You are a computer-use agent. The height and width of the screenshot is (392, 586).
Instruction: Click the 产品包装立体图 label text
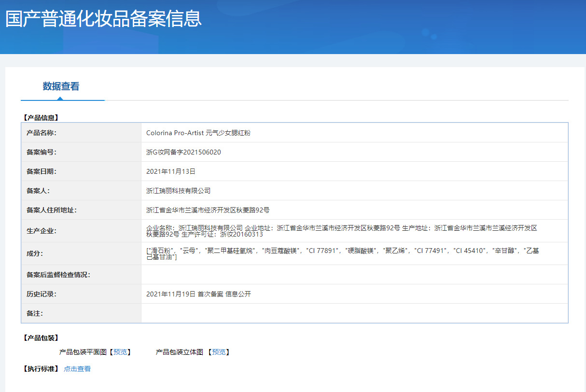180,352
